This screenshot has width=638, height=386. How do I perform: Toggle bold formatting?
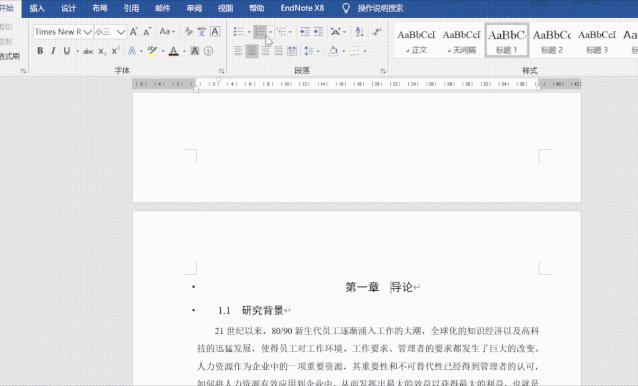click(x=40, y=51)
